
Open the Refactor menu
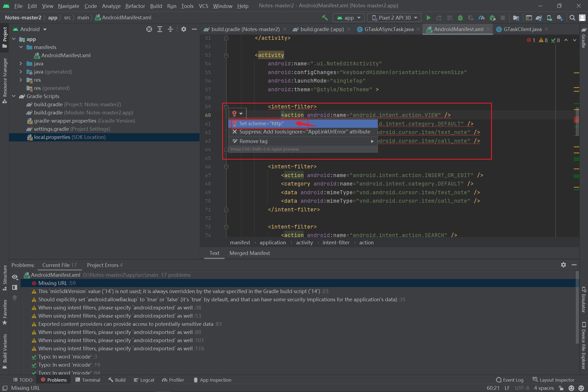coord(135,6)
